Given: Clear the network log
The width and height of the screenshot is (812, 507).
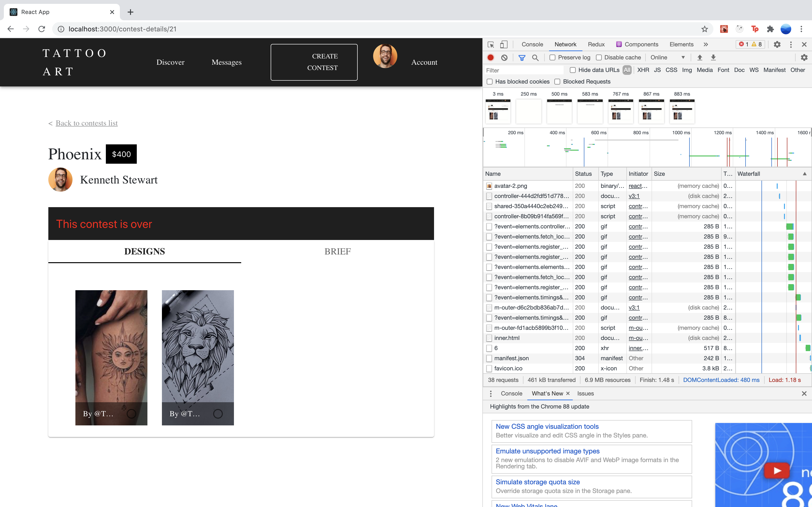Looking at the screenshot, I should click(504, 57).
